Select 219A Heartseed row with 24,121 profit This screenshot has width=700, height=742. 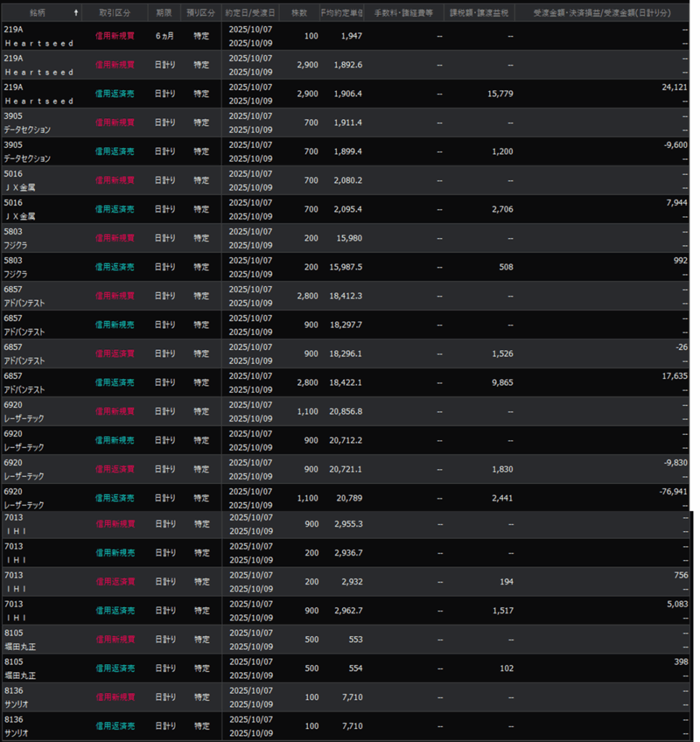348,93
